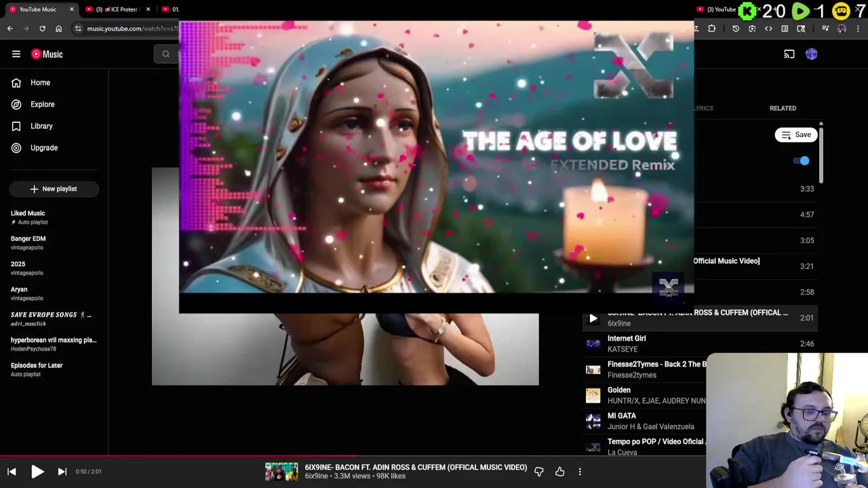Click the YouTube Music logo
This screenshot has width=868, height=488.
pyautogui.click(x=47, y=54)
